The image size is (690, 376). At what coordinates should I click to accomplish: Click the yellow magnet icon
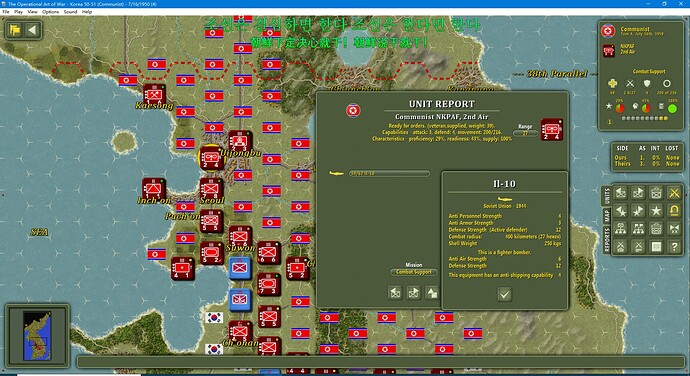(674, 211)
